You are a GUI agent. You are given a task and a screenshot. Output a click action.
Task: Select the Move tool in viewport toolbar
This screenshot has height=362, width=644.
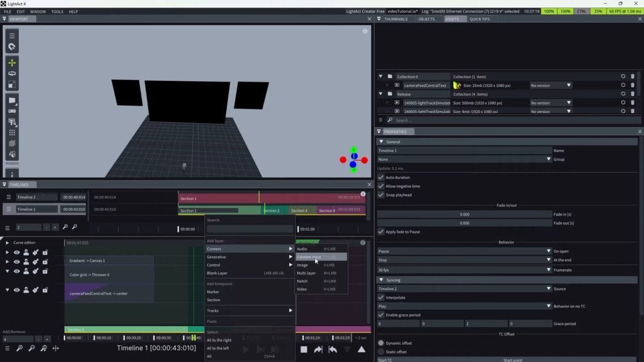[x=12, y=63]
